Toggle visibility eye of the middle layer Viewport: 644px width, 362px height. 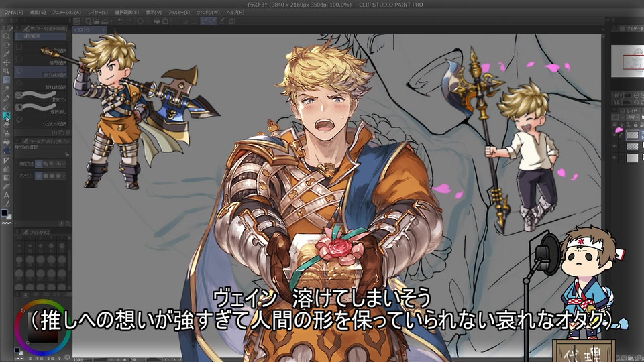(615, 146)
